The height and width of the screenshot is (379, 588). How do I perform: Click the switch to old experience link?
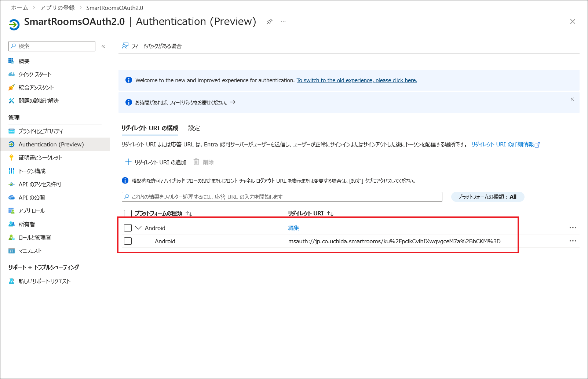(x=357, y=80)
